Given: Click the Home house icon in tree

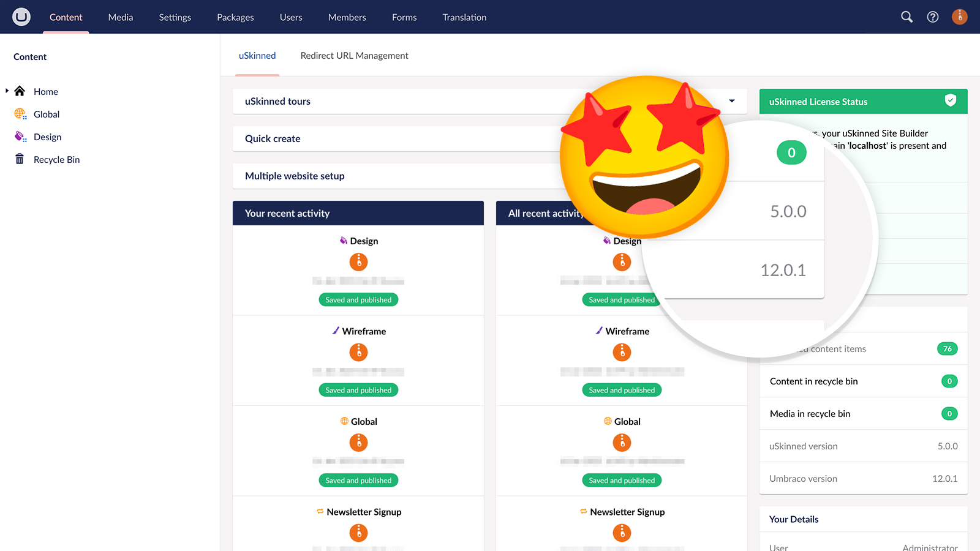Looking at the screenshot, I should [20, 91].
